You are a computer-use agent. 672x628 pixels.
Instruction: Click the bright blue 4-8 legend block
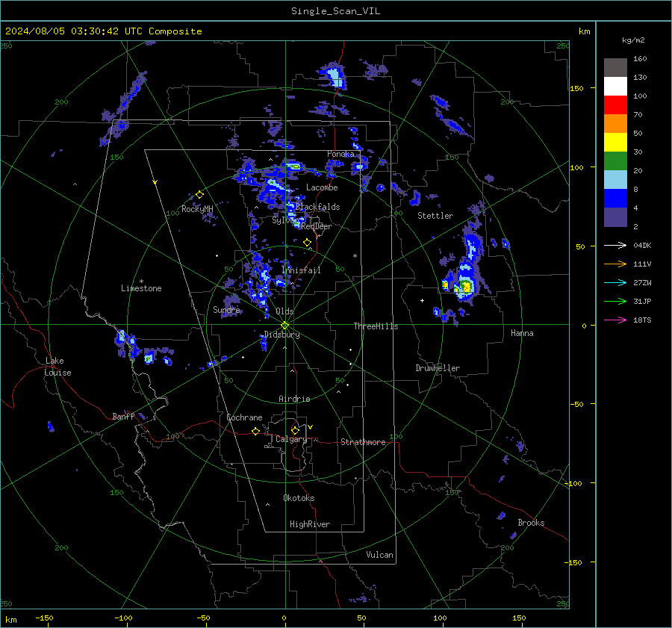pyautogui.click(x=615, y=198)
